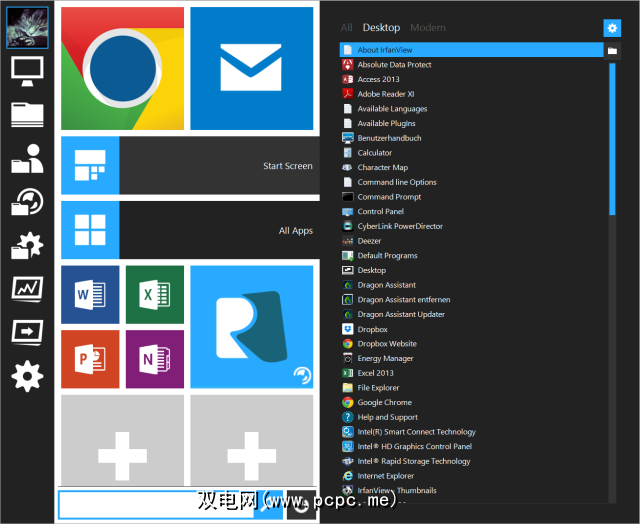This screenshot has height=524, width=640.
Task: Click the app list scrollbar thumb
Action: (612, 139)
